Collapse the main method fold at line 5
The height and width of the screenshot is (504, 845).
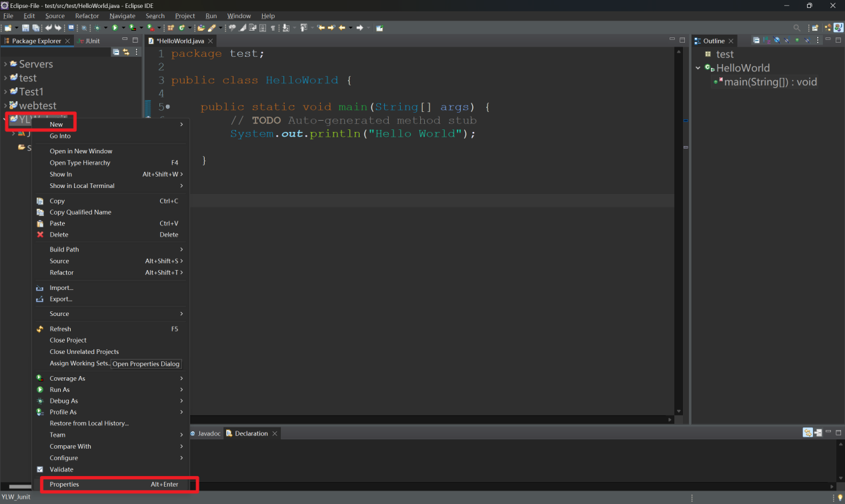(168, 107)
